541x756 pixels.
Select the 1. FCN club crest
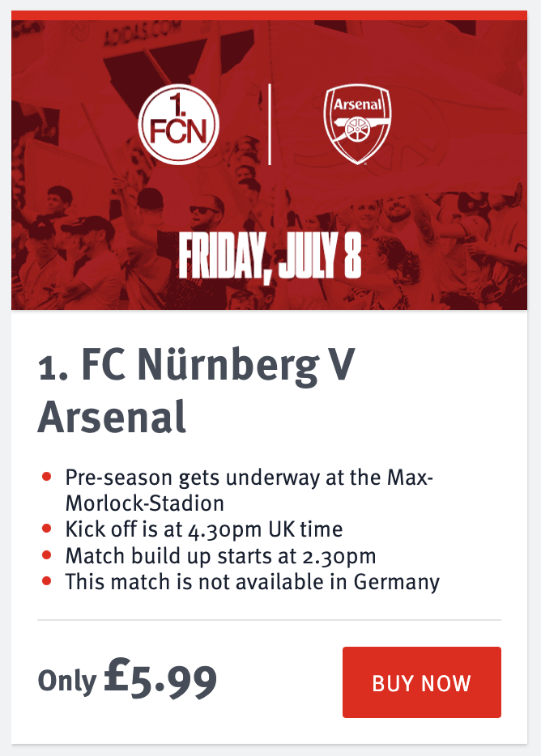pyautogui.click(x=178, y=125)
